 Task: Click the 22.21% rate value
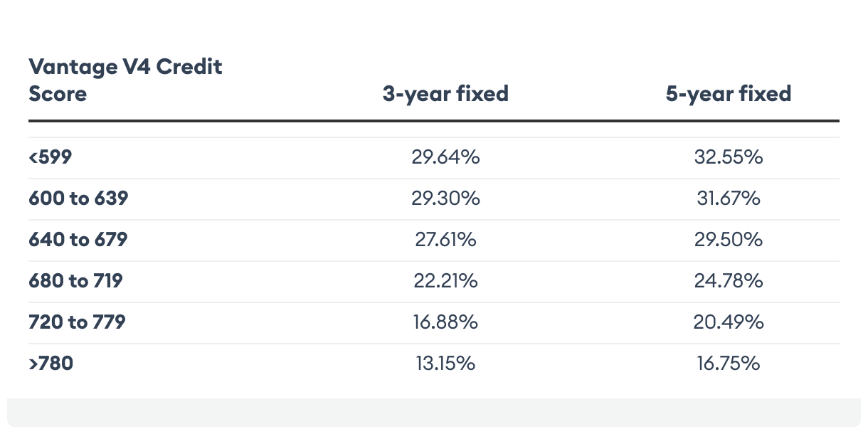point(445,280)
